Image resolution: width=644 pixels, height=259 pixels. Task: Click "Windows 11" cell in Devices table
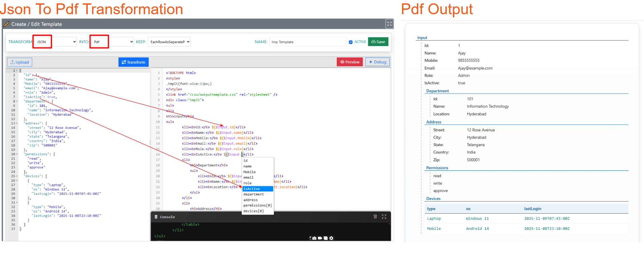(x=477, y=218)
